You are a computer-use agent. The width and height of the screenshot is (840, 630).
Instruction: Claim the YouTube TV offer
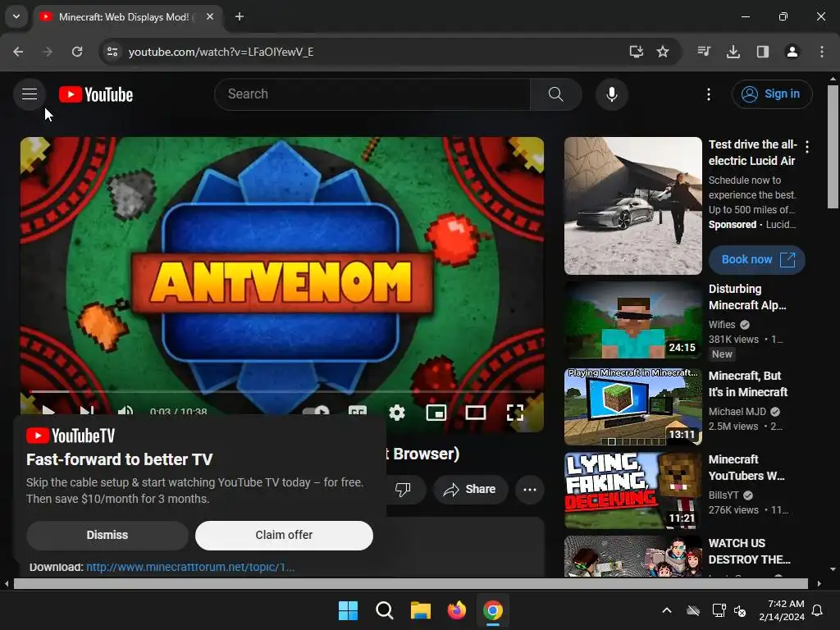[284, 535]
